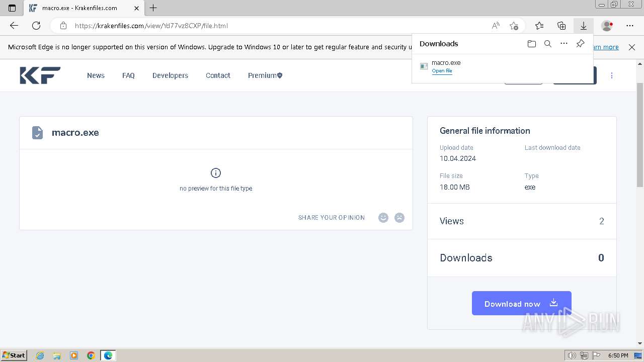This screenshot has width=644, height=362.
Task: Select macro.exe entry in Downloads list
Action: [503, 67]
